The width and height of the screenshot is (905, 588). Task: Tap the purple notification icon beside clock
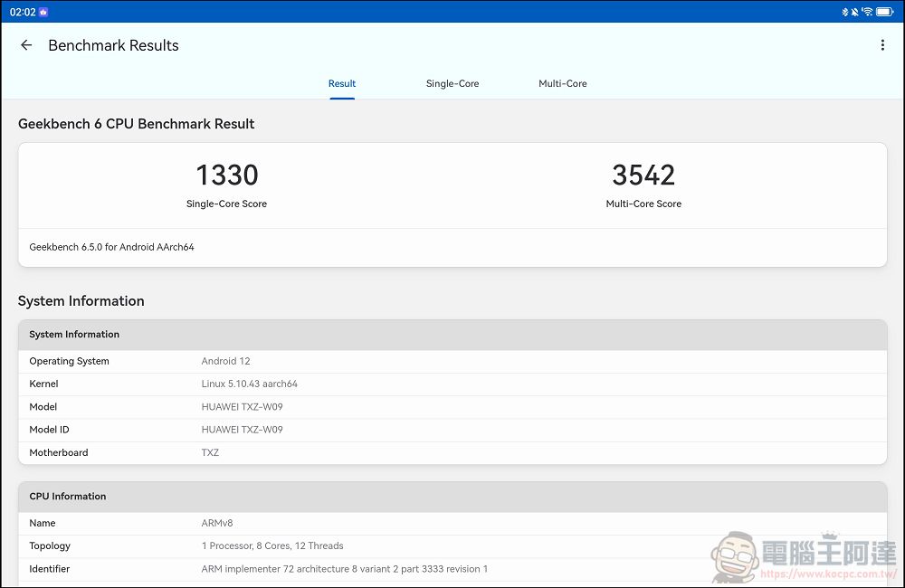(43, 12)
